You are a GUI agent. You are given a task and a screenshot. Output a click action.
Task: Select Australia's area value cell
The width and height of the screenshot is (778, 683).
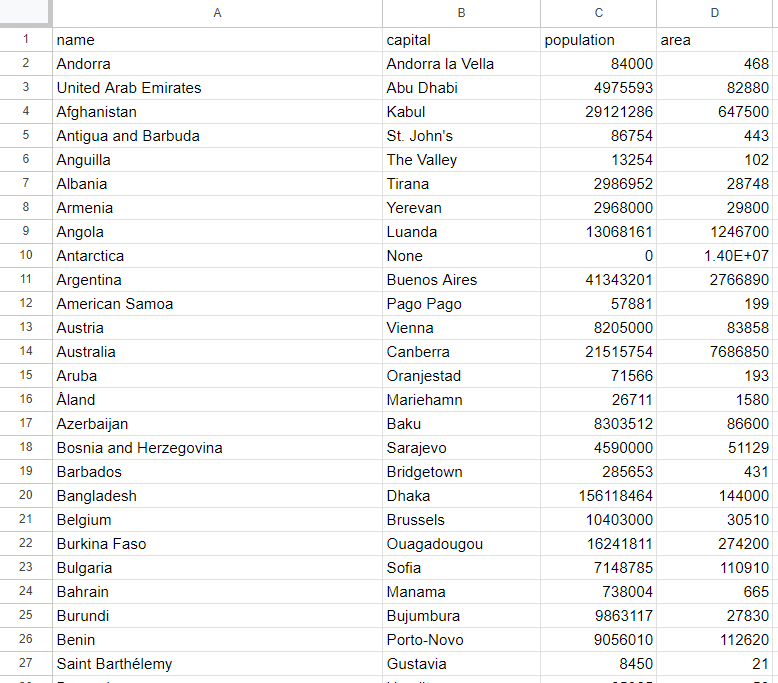tap(715, 352)
